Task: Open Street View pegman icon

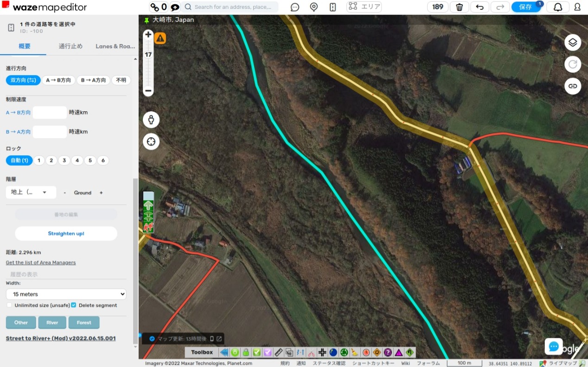Action: click(151, 120)
